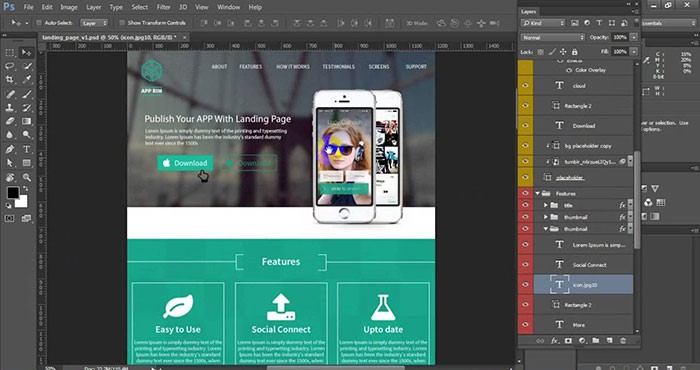
Task: Select the Zoom tool
Action: click(26, 177)
